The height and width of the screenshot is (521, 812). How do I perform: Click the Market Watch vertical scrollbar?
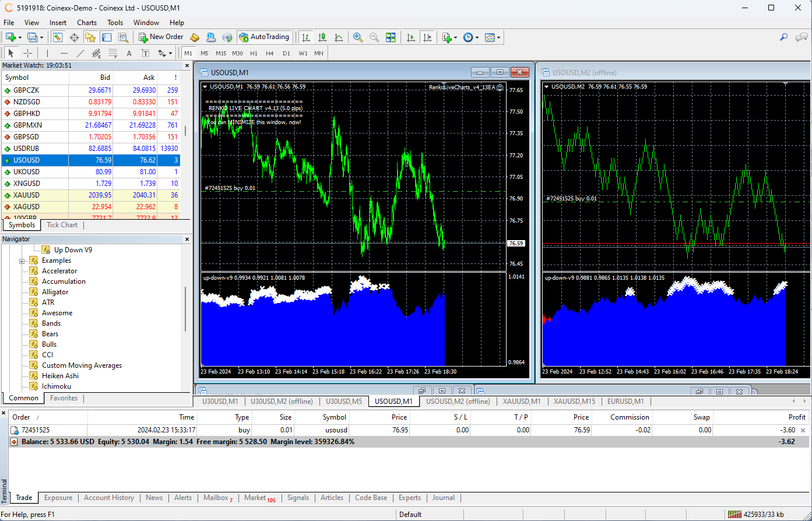[186, 131]
